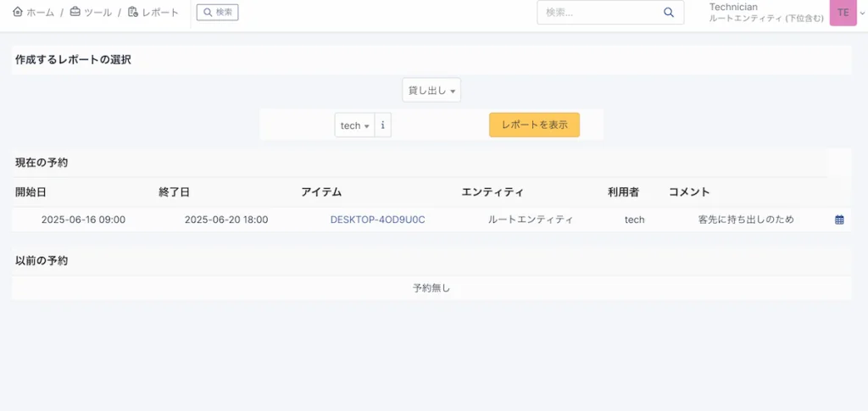Open the TE user avatar menu
Viewport: 868px width, 411px height.
[x=843, y=13]
